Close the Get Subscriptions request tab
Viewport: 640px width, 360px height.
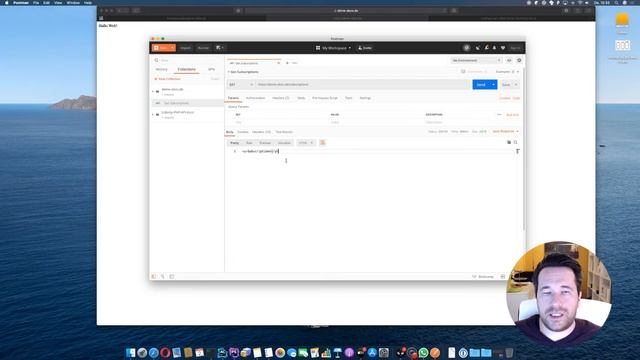[x=279, y=63]
